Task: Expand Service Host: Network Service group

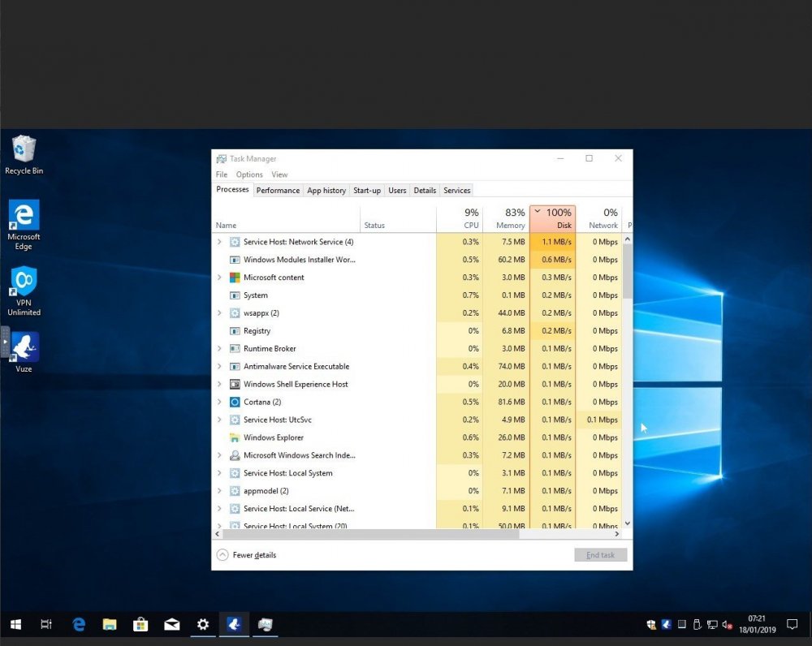Action: pos(219,242)
